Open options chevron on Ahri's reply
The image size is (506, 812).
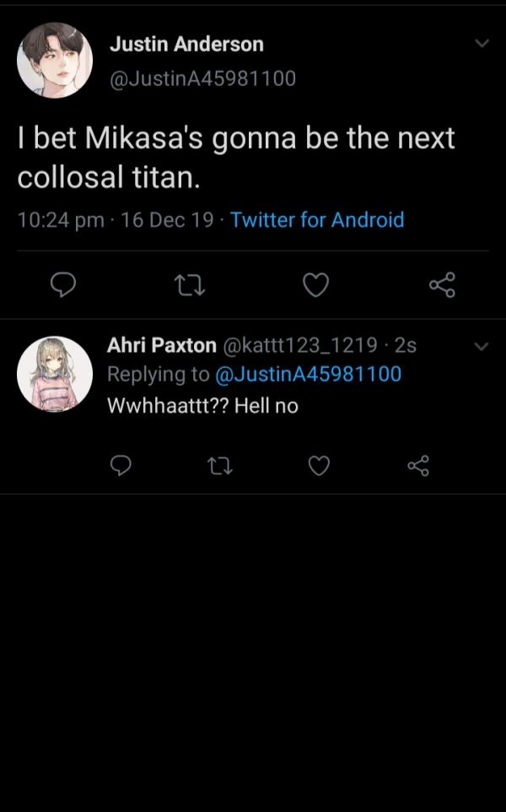click(482, 346)
